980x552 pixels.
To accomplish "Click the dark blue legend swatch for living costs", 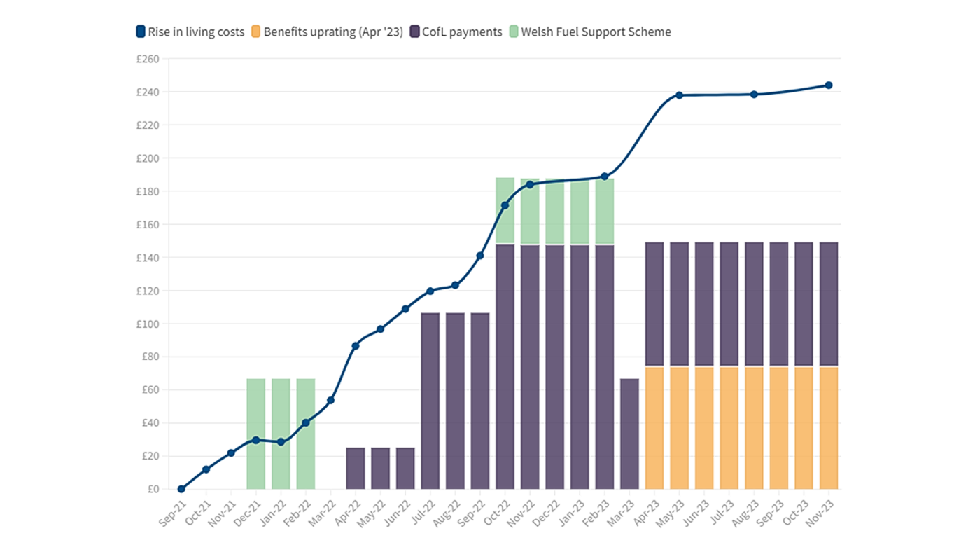I will click(139, 32).
